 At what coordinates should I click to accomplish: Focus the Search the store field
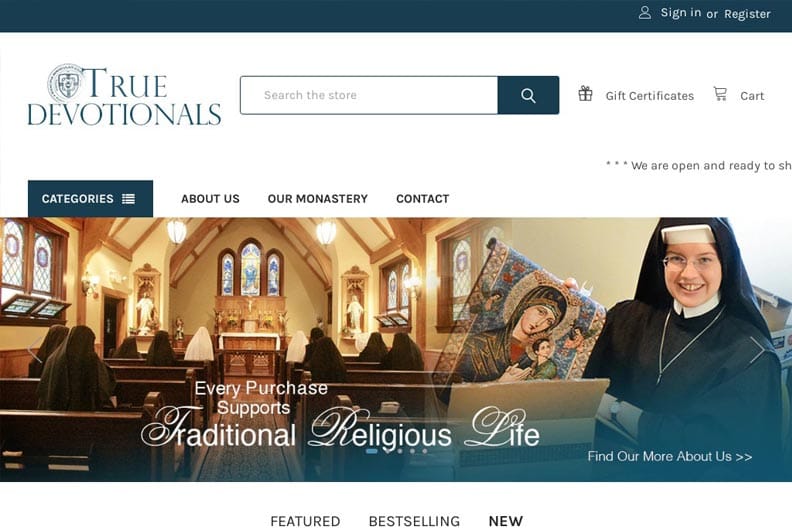click(369, 95)
